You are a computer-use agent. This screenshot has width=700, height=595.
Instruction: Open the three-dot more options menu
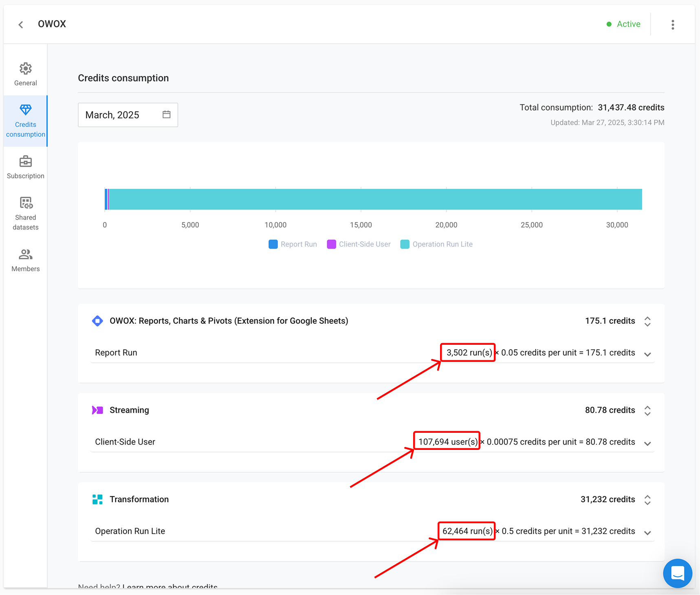point(673,24)
